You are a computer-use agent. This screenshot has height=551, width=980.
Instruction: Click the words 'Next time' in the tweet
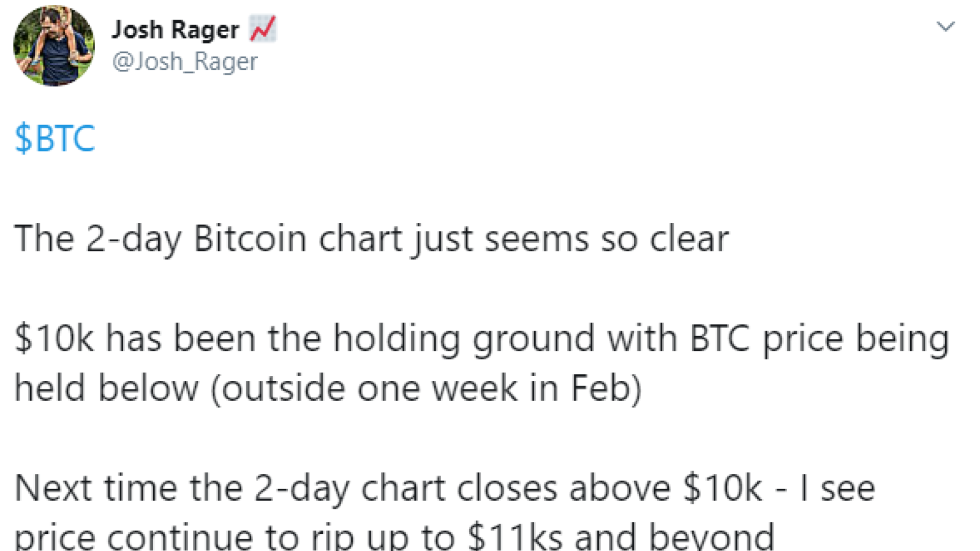point(96,488)
